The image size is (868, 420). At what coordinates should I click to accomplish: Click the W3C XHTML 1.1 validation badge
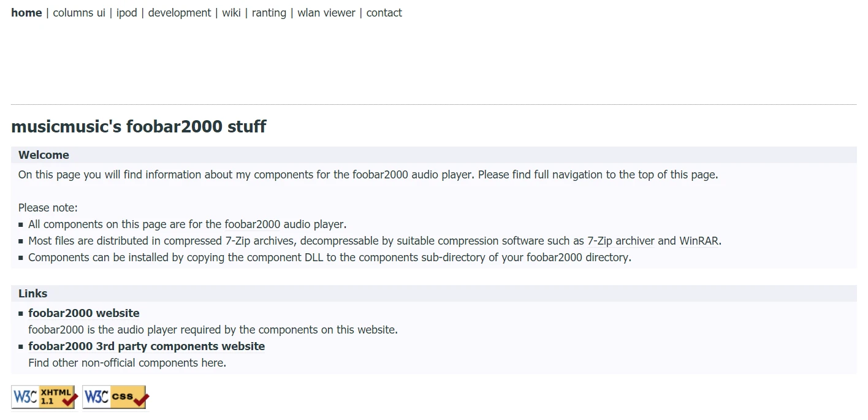tap(44, 397)
